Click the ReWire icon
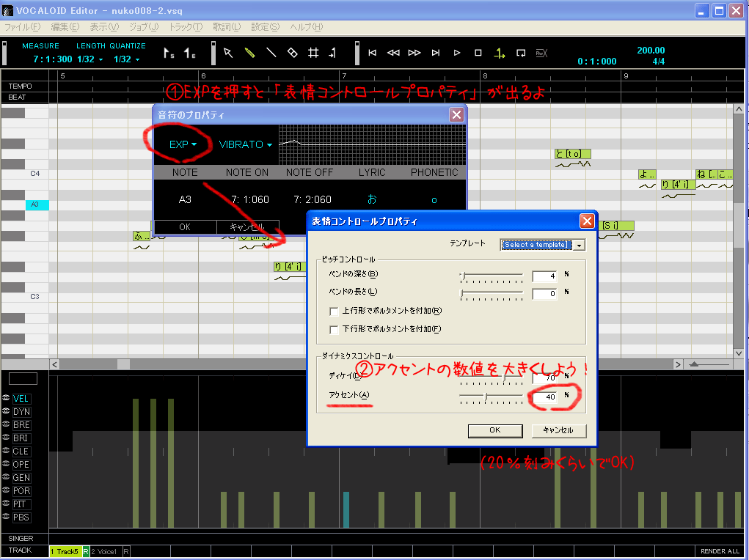 [541, 53]
